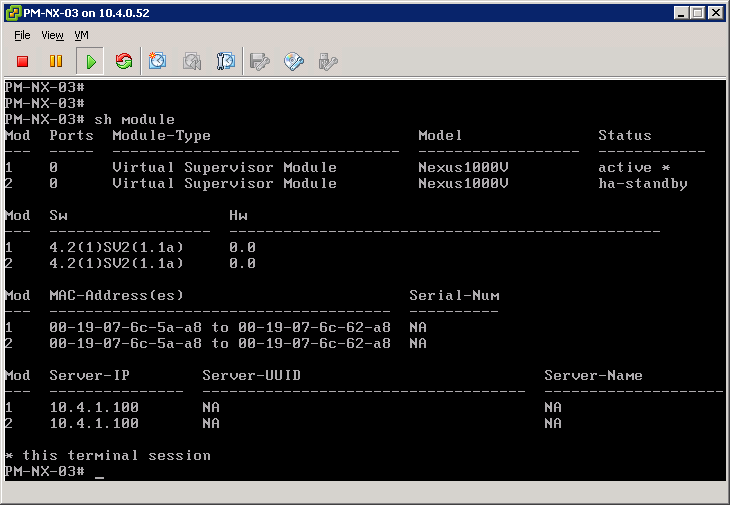The height and width of the screenshot is (505, 730).
Task: Click '* this terminal session' note
Action: (108, 456)
